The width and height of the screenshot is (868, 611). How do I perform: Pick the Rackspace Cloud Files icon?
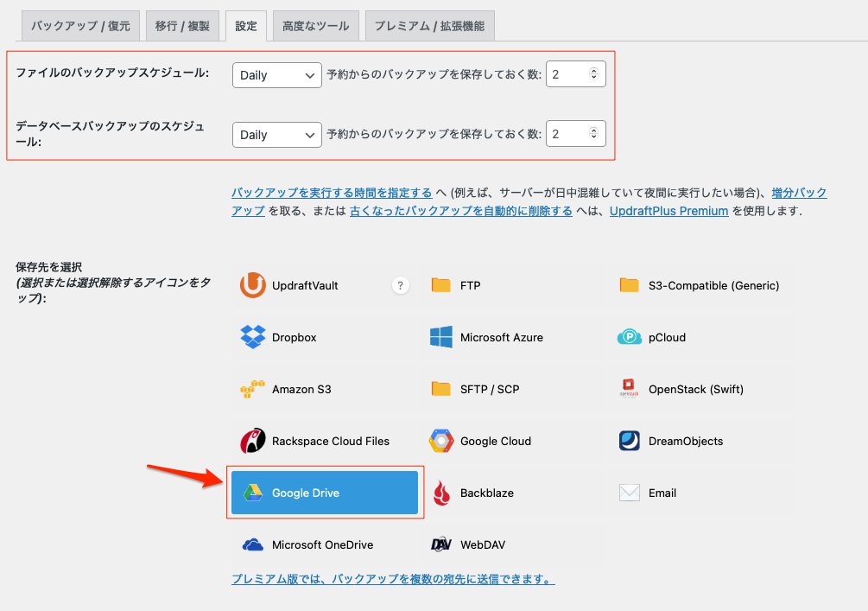click(x=253, y=441)
